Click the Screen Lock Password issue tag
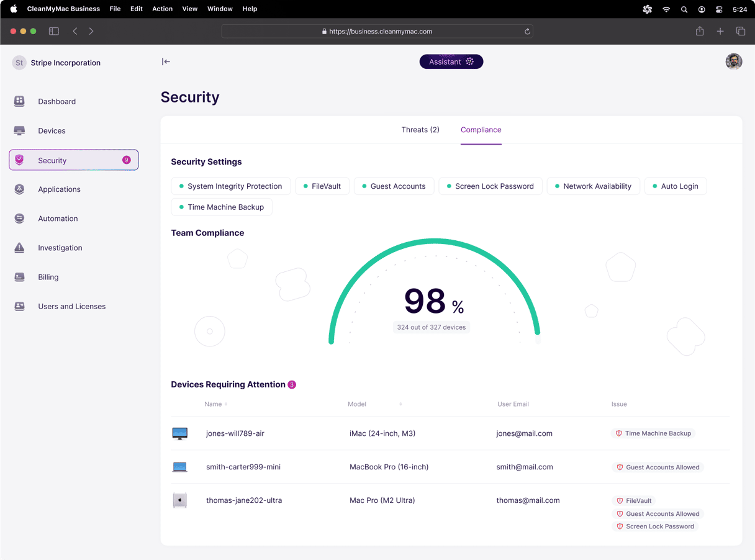 pos(655,526)
